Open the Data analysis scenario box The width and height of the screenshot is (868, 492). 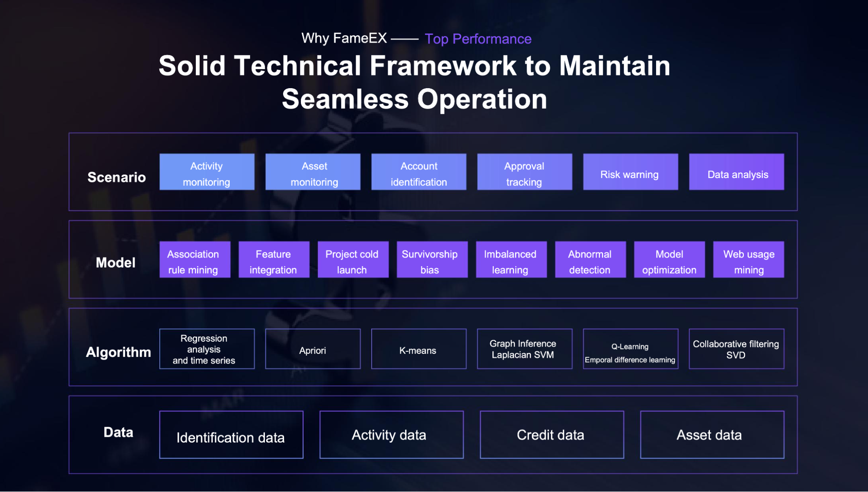[736, 172]
